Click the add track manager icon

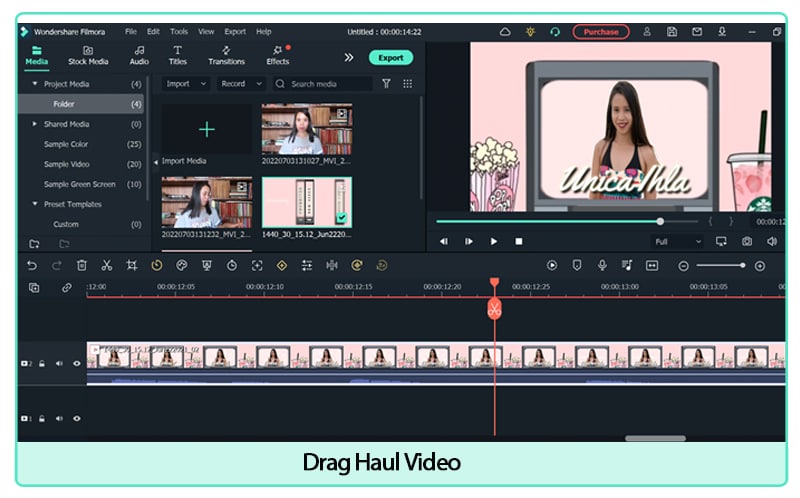tap(34, 288)
